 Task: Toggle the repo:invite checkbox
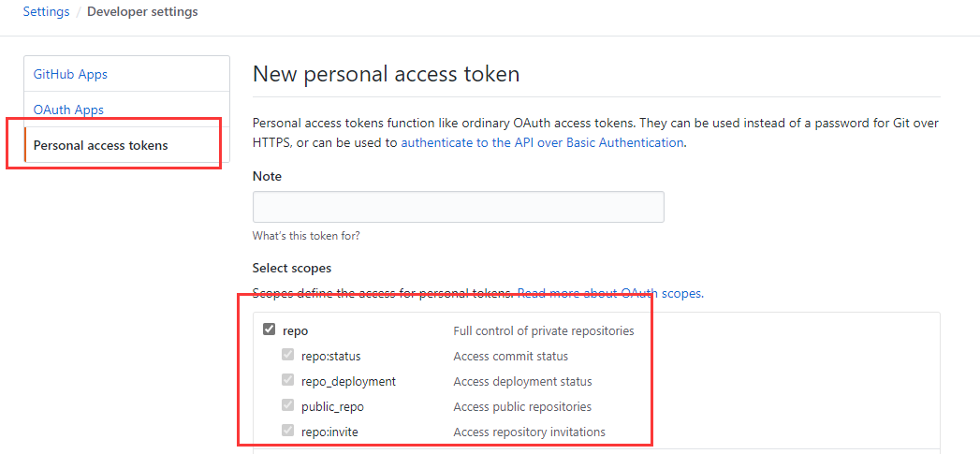(x=288, y=432)
